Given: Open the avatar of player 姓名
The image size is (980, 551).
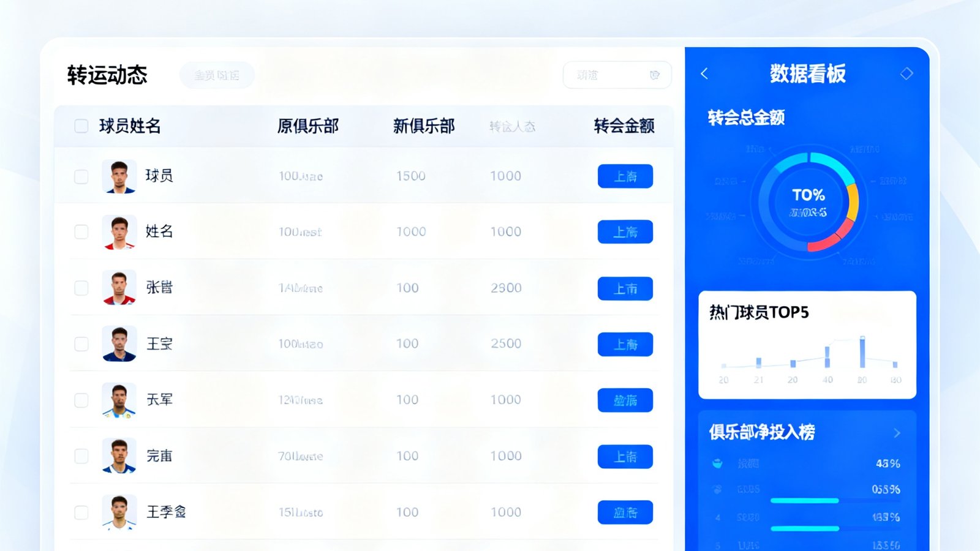Looking at the screenshot, I should [x=119, y=232].
